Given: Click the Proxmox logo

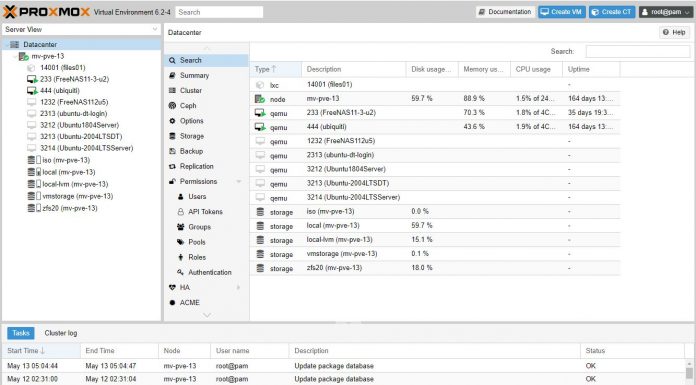Looking at the screenshot, I should (47, 12).
